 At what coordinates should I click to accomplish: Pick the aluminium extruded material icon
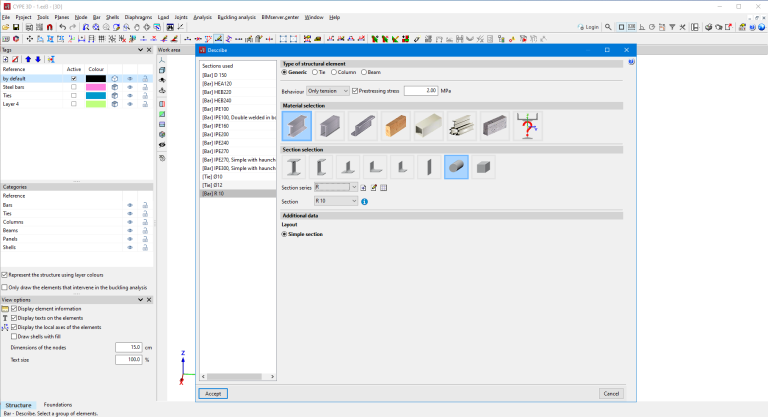coord(461,125)
